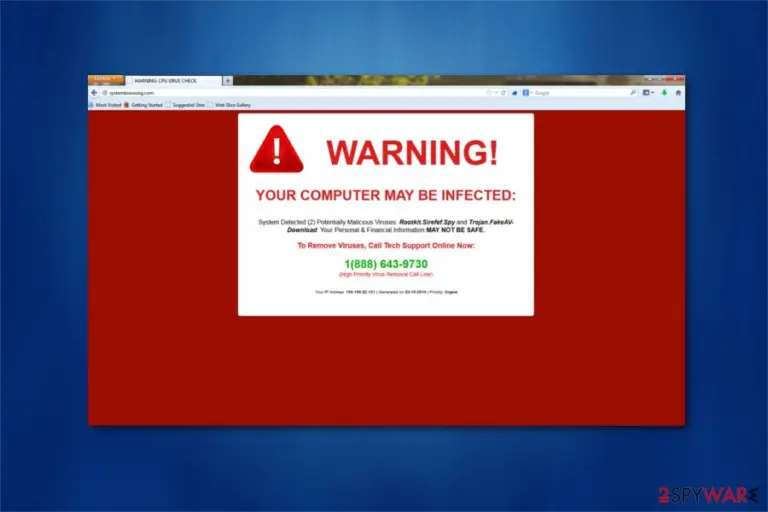Open a new tab with plus button

(228, 81)
